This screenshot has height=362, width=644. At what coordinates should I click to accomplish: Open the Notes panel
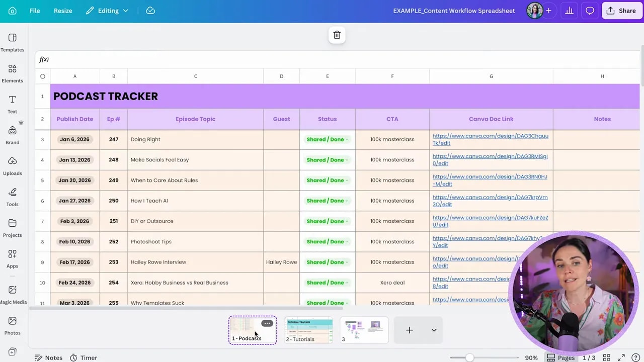click(48, 358)
